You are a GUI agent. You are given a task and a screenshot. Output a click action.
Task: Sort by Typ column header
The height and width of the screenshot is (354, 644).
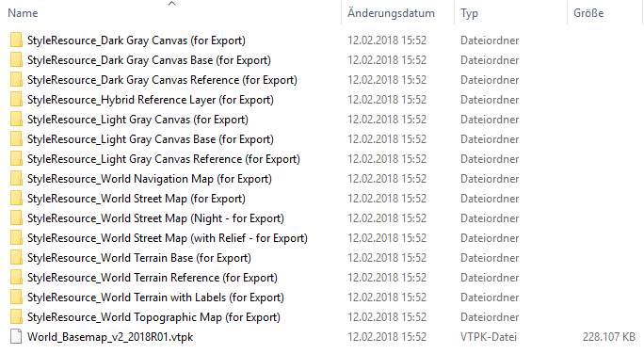pos(470,13)
